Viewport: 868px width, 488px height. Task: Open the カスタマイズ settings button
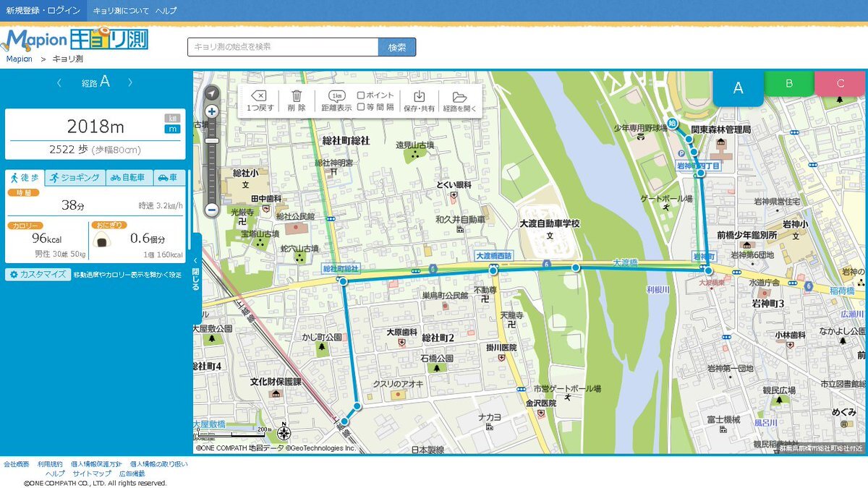(x=38, y=275)
